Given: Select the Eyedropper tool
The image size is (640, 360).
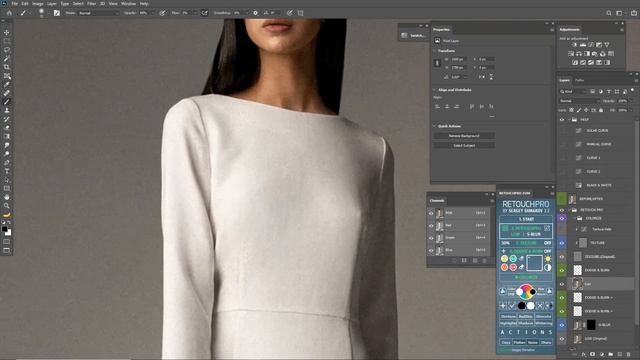Looking at the screenshot, I should (7, 84).
